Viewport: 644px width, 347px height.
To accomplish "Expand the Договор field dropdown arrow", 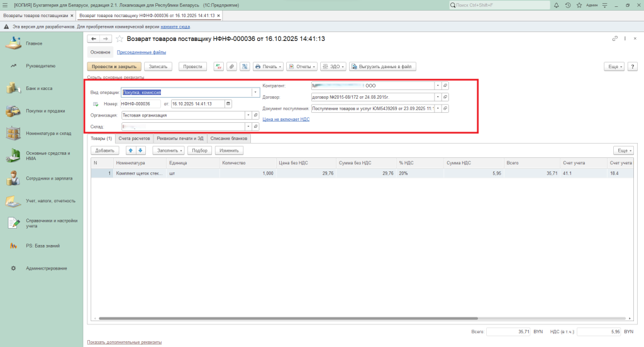I will 438,97.
